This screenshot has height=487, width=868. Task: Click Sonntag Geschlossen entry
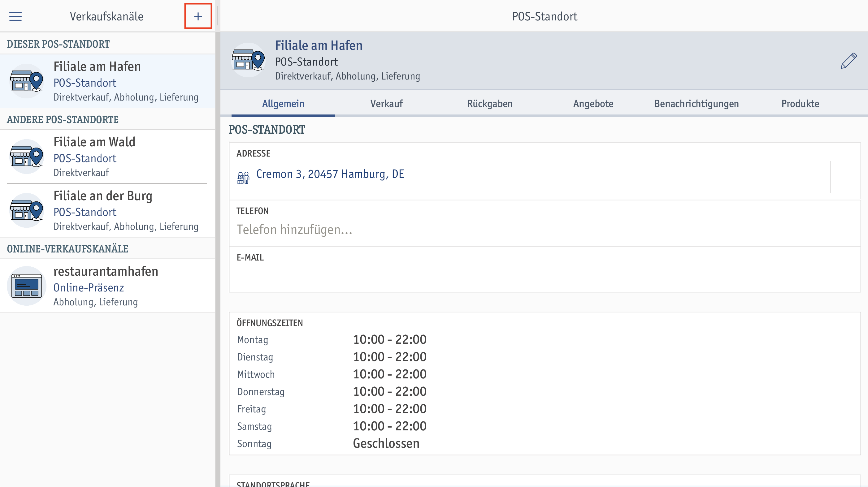pos(386,444)
